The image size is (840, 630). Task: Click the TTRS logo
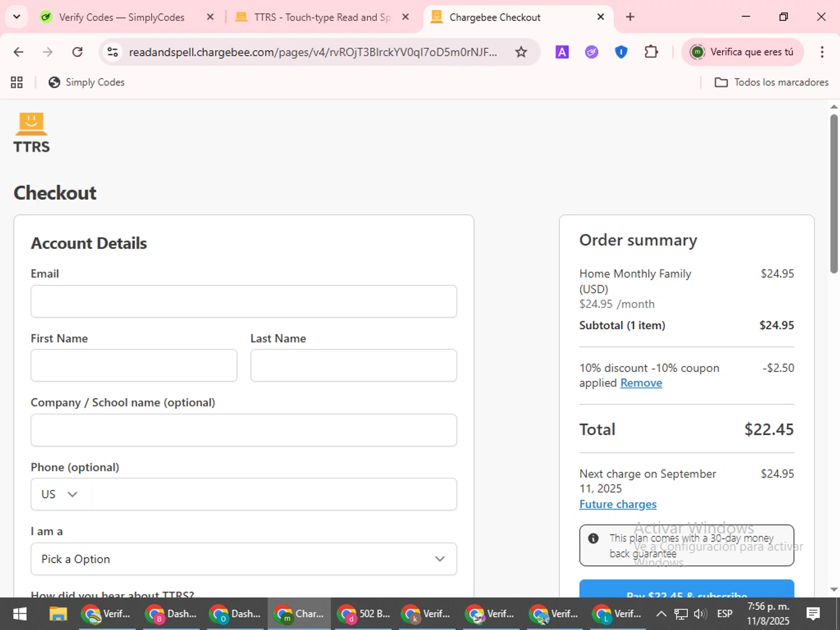(31, 133)
